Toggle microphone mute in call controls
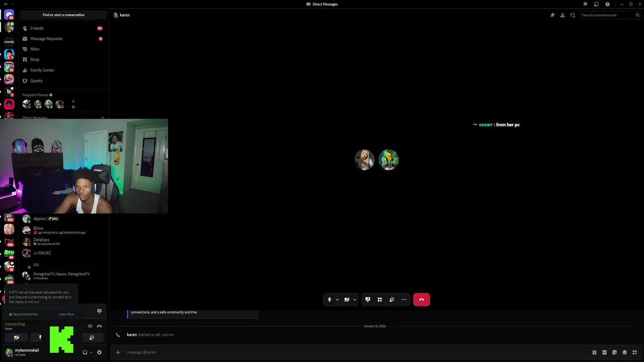 [330, 300]
